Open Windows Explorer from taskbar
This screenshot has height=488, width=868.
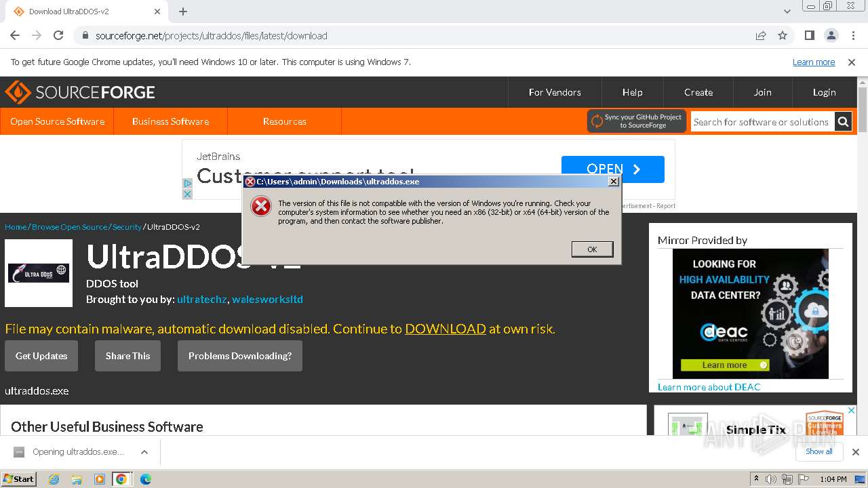click(77, 479)
